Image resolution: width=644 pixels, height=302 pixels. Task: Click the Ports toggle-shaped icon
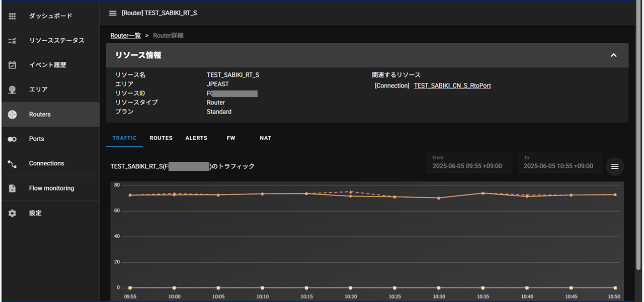pyautogui.click(x=13, y=139)
